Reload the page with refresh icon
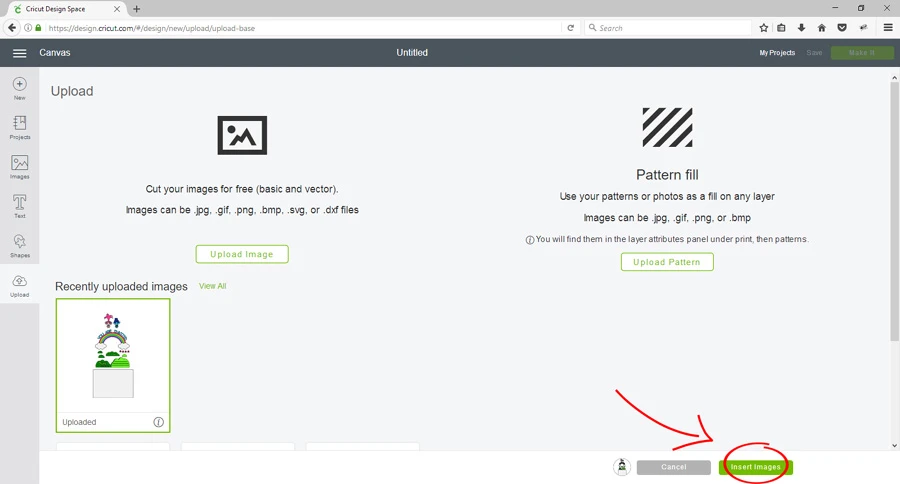This screenshot has width=900, height=484. tap(571, 28)
